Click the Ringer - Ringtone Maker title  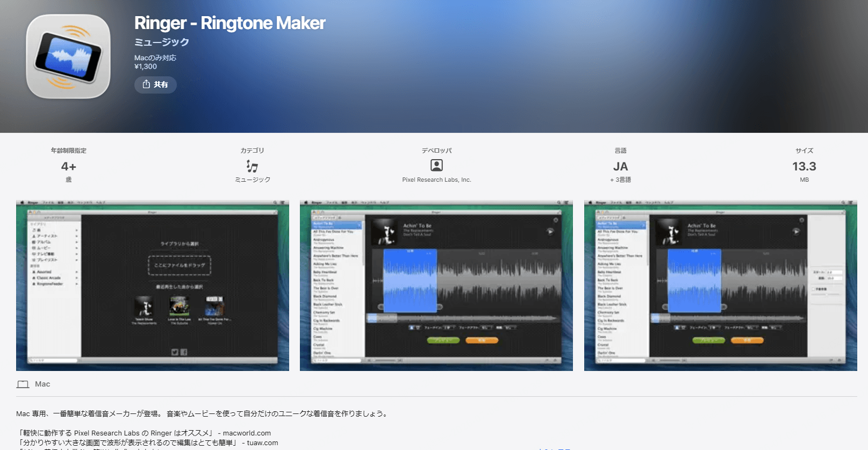tap(229, 23)
